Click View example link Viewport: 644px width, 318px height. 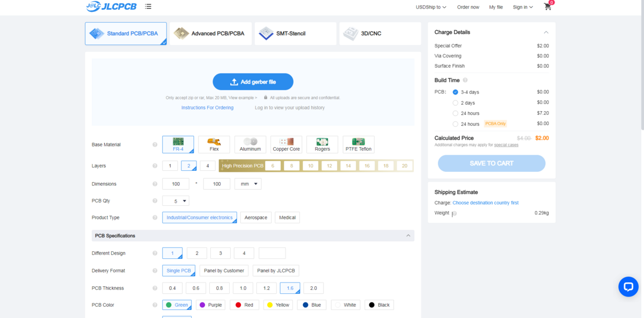pos(243,98)
